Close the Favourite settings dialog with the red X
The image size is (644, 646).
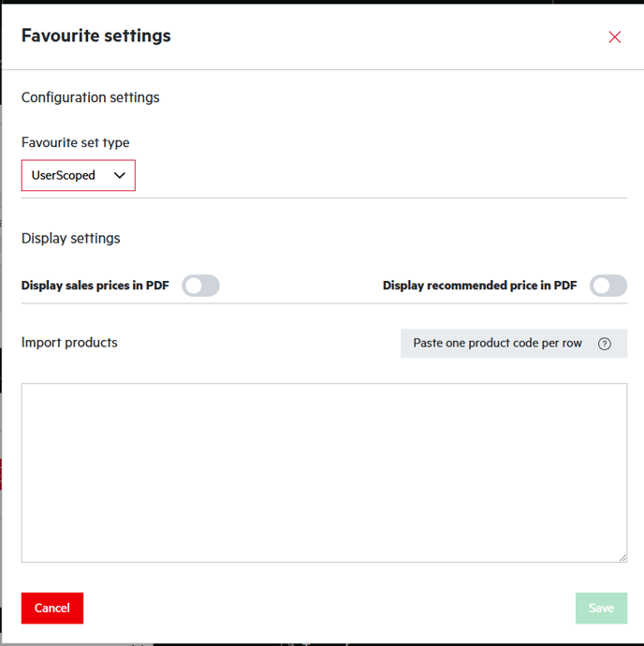(614, 37)
